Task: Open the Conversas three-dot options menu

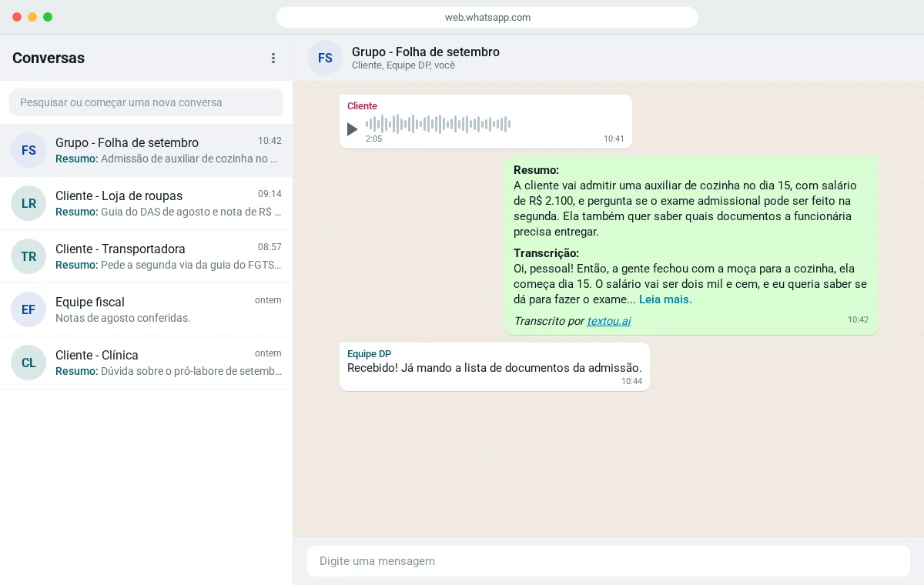Action: click(273, 58)
